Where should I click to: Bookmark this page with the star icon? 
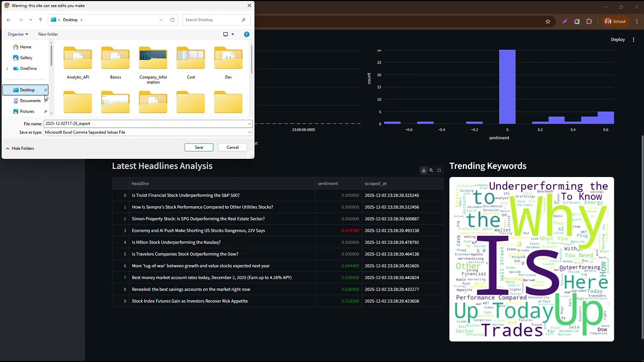[x=548, y=22]
